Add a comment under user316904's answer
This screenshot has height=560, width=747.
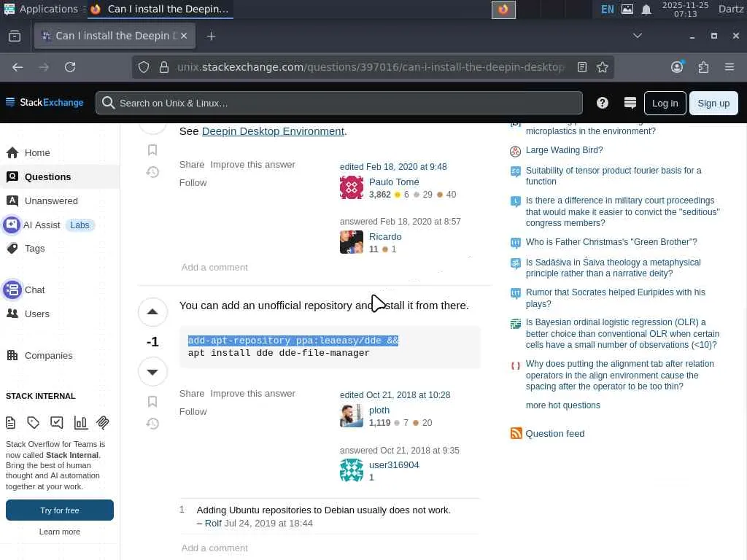(x=214, y=548)
